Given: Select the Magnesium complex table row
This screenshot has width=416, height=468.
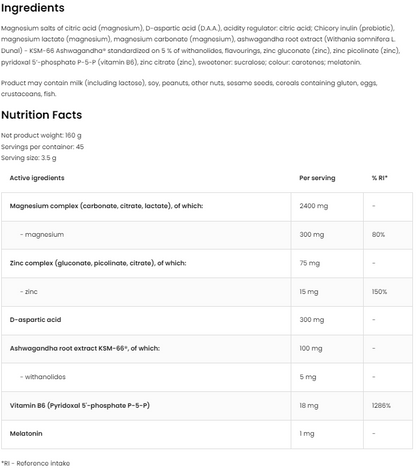Looking at the screenshot, I should (x=207, y=206).
